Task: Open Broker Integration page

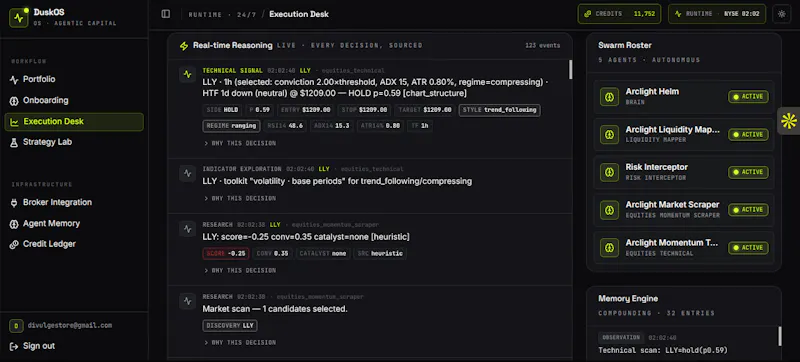Action: [74, 202]
